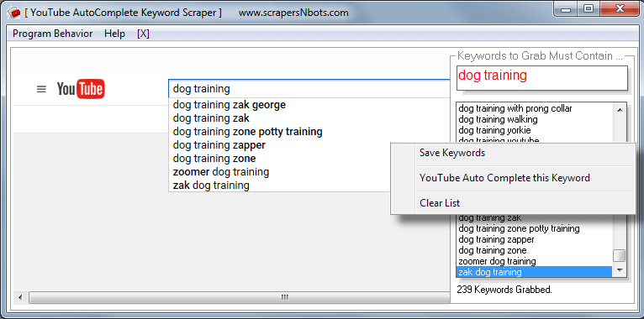Open the Program Behavior menu
644x319 pixels.
point(53,34)
